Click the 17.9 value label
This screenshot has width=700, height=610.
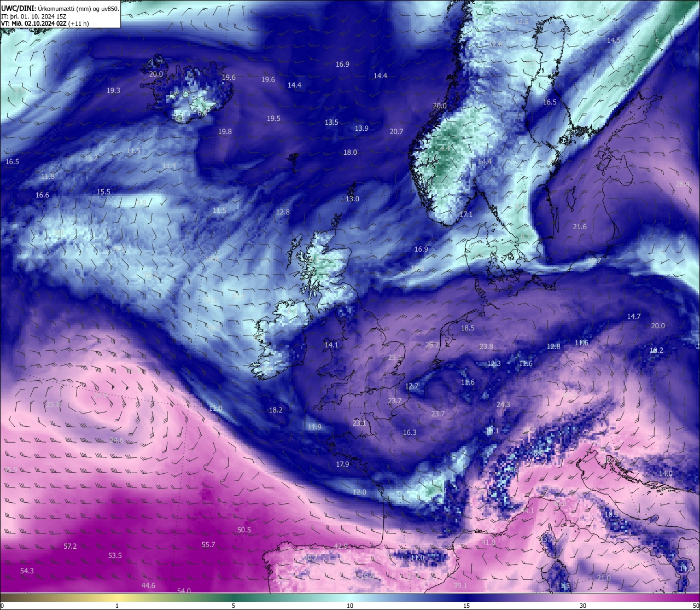(x=342, y=464)
